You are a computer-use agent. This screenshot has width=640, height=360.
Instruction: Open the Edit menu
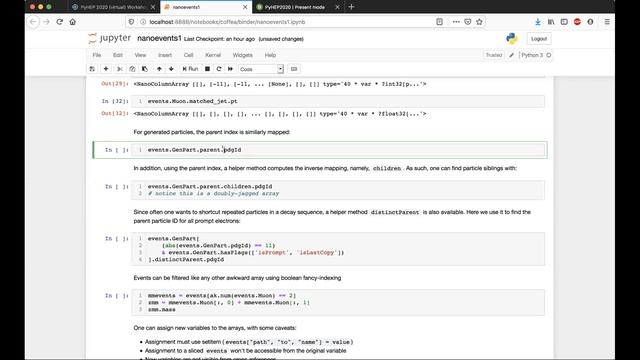pos(118,55)
